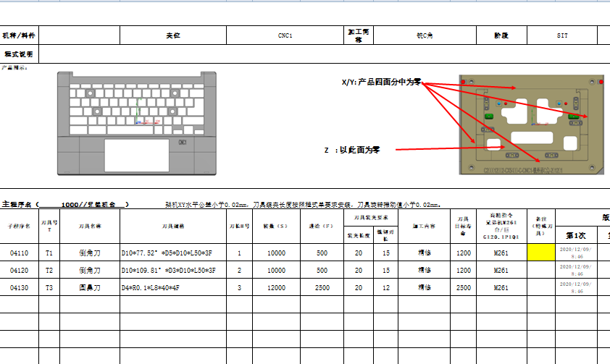Select 倒角刀 tool name in row 04120

[x=90, y=270]
